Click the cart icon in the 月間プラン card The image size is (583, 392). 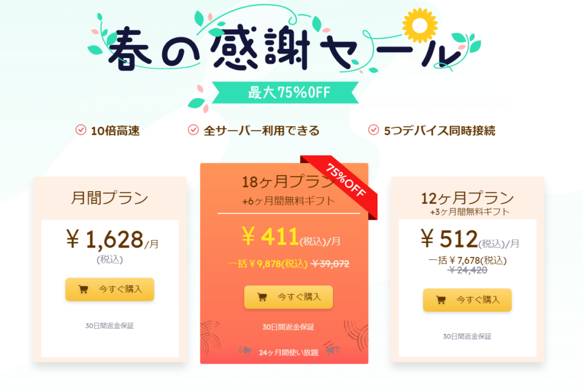[x=83, y=289]
